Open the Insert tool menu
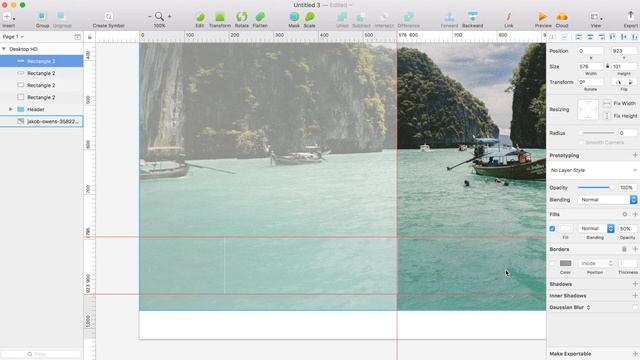640x360 pixels. (x=8, y=17)
